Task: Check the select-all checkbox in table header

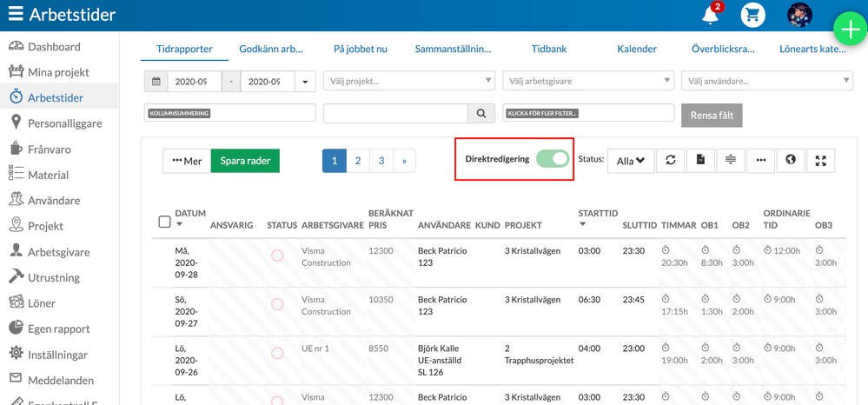Action: (164, 222)
